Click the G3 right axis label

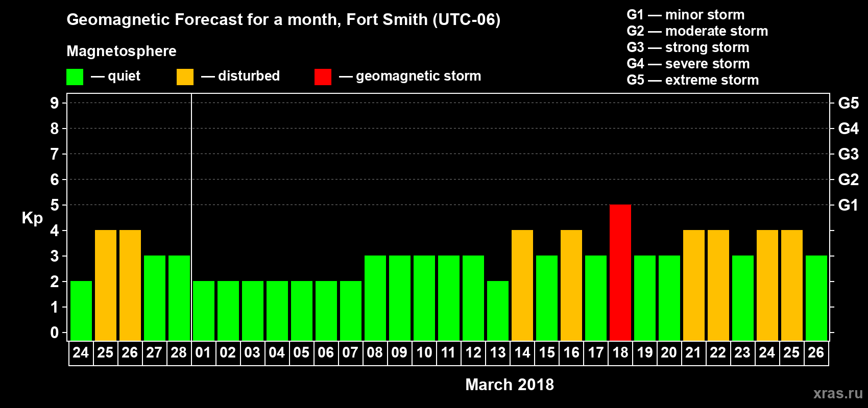tap(849, 154)
